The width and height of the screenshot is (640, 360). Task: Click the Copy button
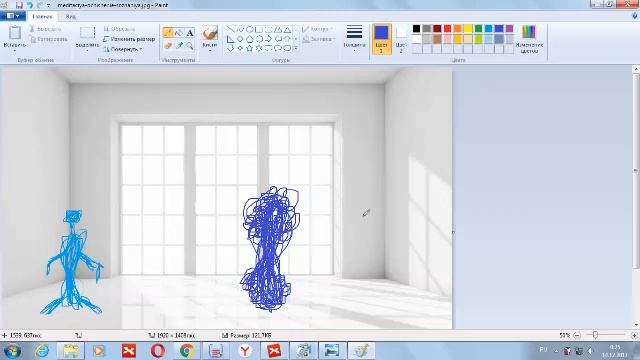pos(49,39)
